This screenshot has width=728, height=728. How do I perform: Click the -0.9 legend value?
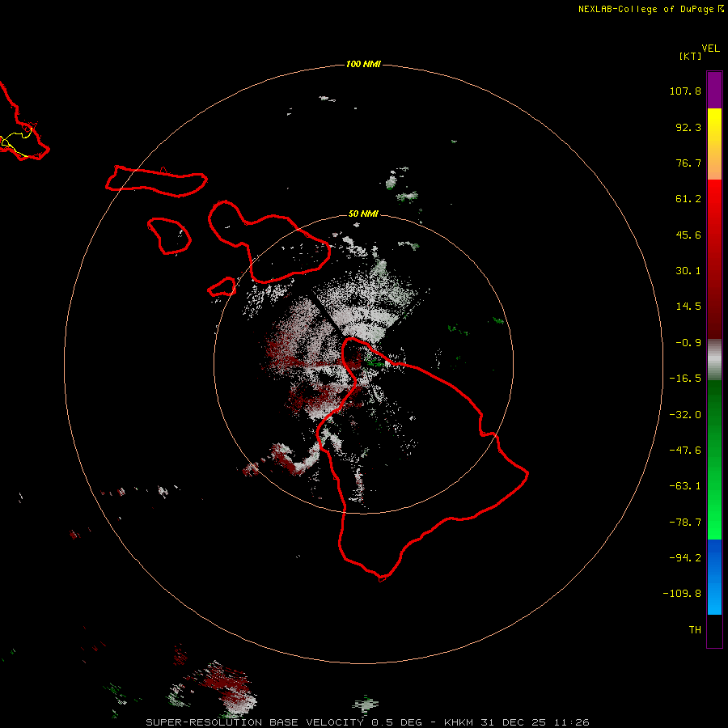688,343
